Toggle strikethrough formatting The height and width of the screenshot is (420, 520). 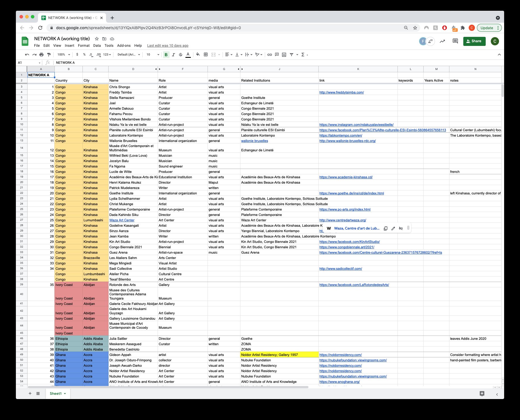point(181,55)
